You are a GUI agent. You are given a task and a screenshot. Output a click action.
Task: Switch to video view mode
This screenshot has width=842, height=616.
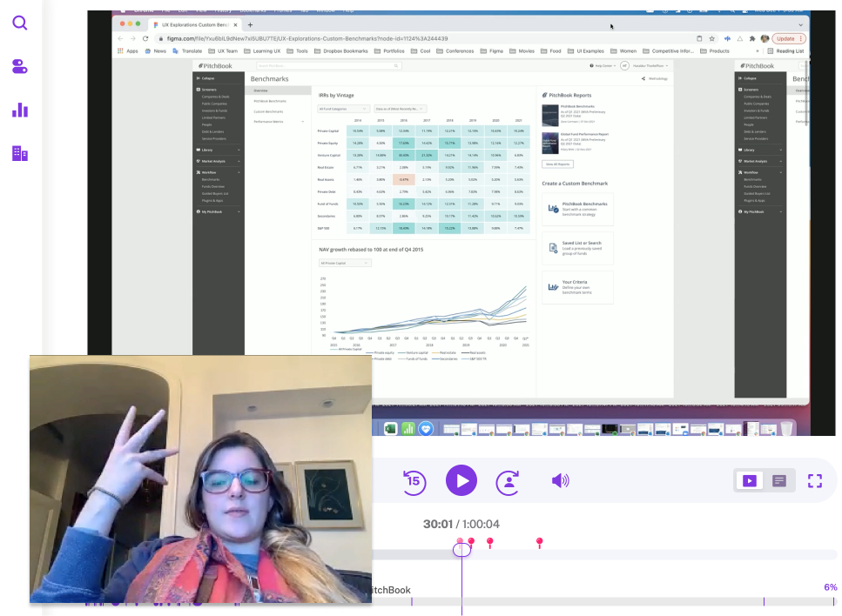click(x=750, y=481)
